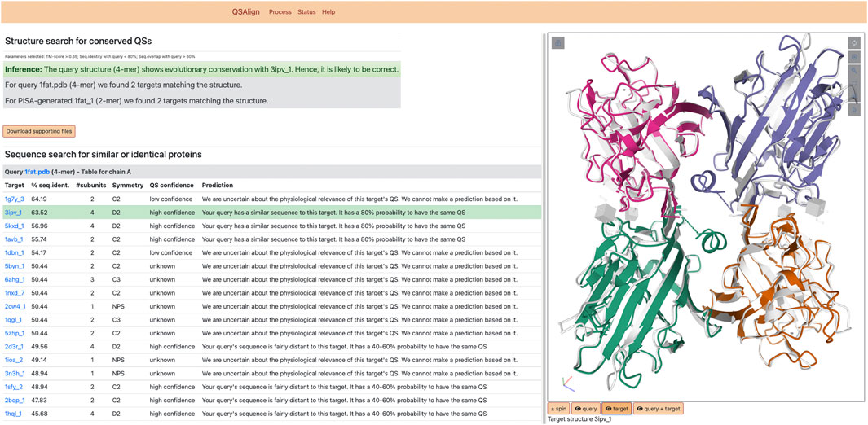
Task: Open target link 5byn_1
Action: click(15, 266)
